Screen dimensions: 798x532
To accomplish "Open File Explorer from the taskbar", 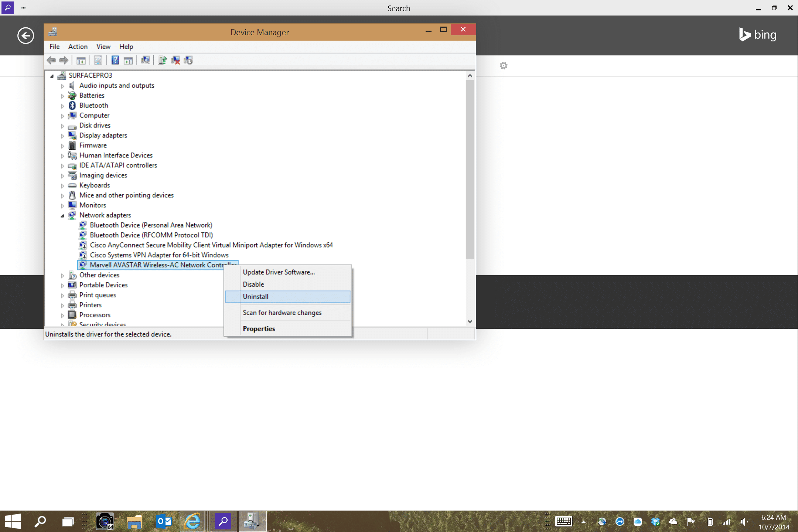I will (x=134, y=521).
